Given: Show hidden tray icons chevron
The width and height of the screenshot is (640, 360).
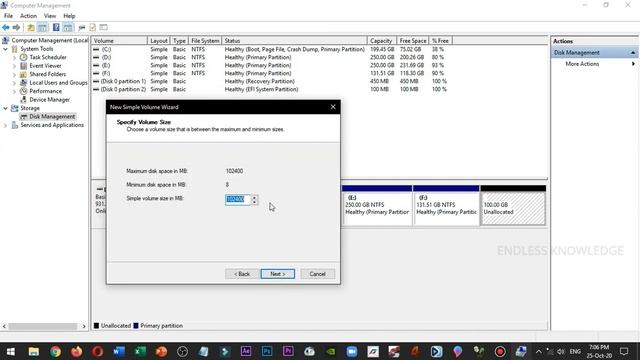Looking at the screenshot, I should (539, 351).
